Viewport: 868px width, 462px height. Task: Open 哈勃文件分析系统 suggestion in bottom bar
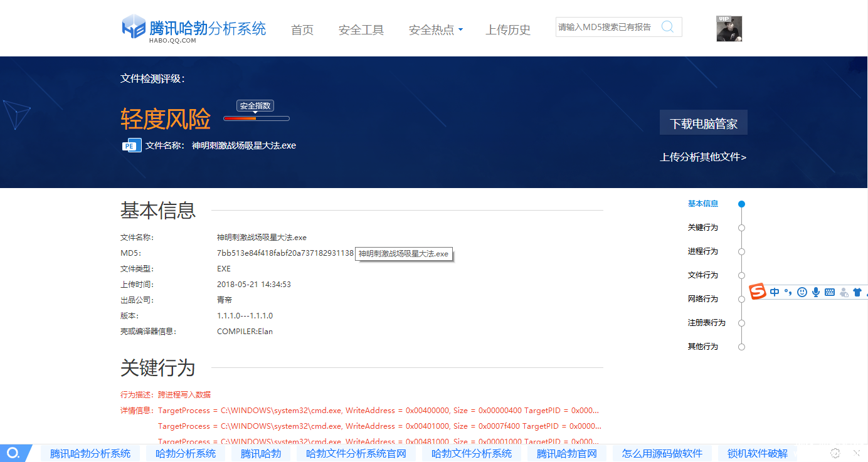pyautogui.click(x=472, y=453)
